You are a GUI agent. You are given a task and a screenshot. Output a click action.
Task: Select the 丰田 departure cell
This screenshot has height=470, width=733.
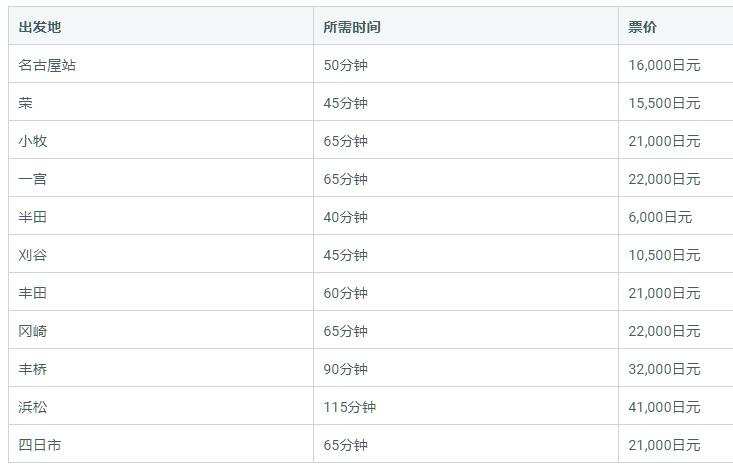pyautogui.click(x=33, y=293)
